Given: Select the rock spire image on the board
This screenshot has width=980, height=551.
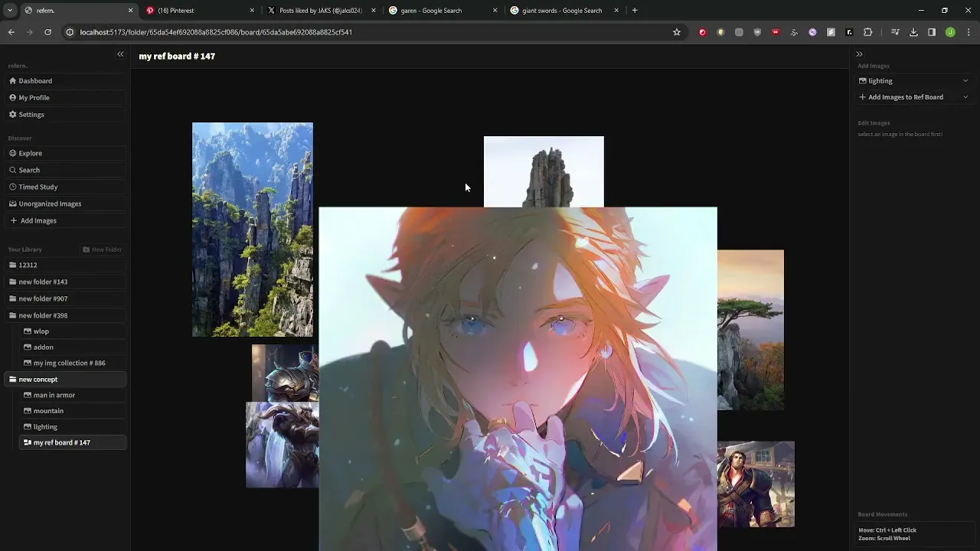Looking at the screenshot, I should (x=544, y=171).
